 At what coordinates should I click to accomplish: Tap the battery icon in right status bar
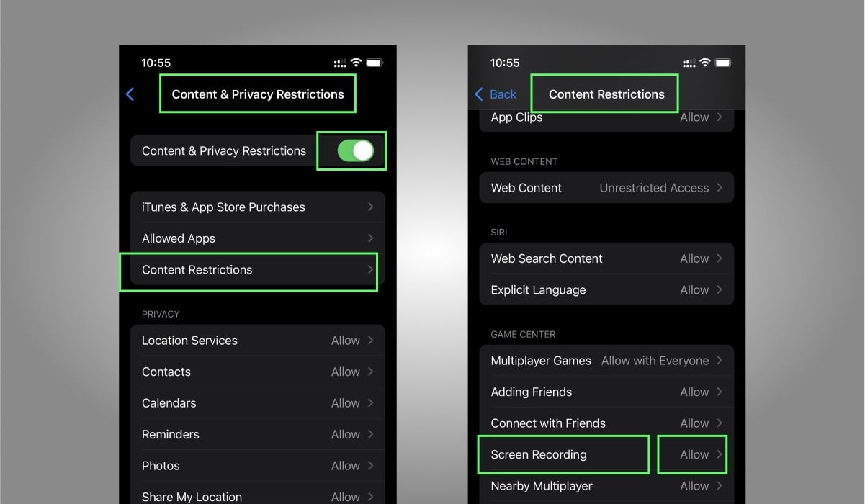724,63
